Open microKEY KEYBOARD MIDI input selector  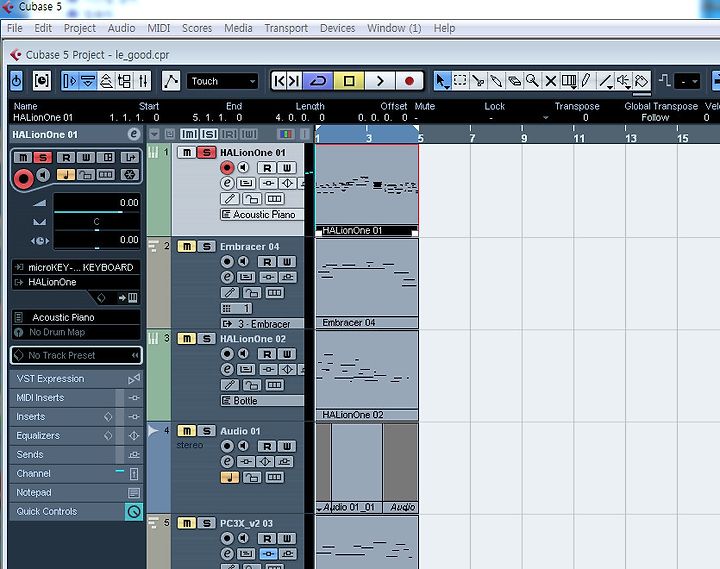click(76, 267)
